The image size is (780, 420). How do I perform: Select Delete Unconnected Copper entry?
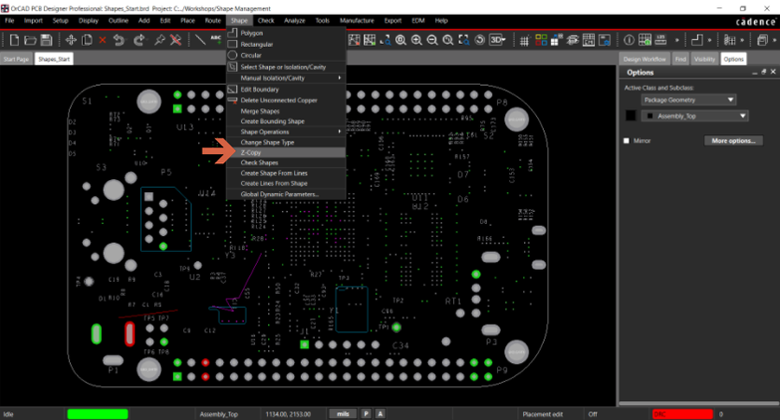click(286, 100)
